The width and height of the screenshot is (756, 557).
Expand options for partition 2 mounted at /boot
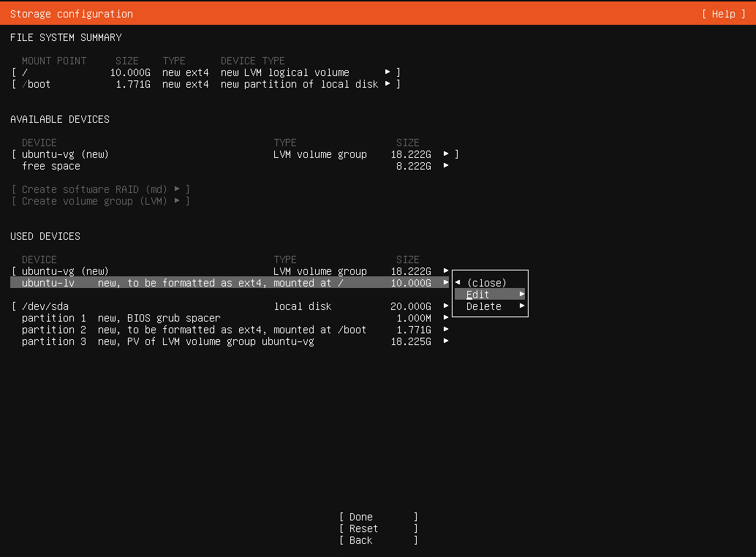(x=446, y=330)
